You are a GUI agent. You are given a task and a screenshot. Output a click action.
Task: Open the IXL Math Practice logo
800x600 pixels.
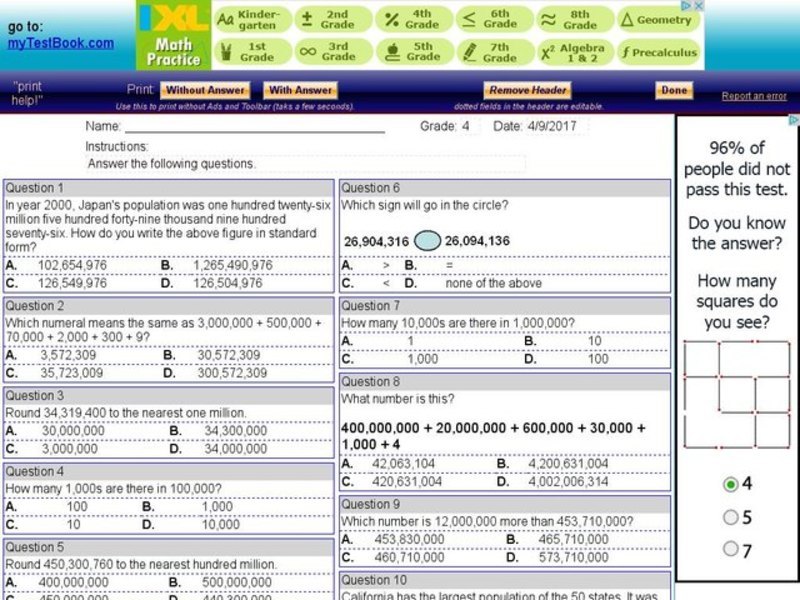pos(173,33)
